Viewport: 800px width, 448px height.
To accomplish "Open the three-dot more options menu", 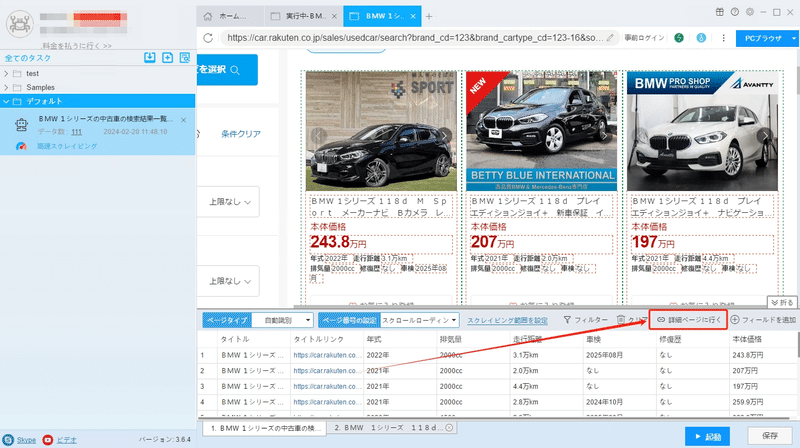I will [x=723, y=38].
